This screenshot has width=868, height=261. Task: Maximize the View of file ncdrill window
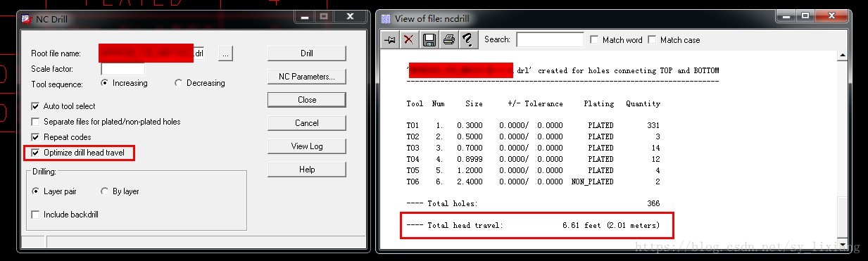click(x=805, y=15)
